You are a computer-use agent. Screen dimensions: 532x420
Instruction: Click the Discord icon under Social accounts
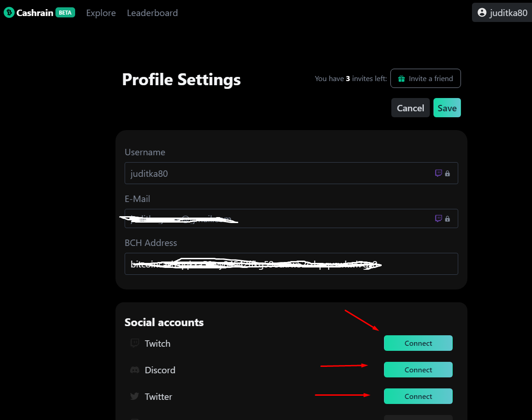(x=135, y=370)
